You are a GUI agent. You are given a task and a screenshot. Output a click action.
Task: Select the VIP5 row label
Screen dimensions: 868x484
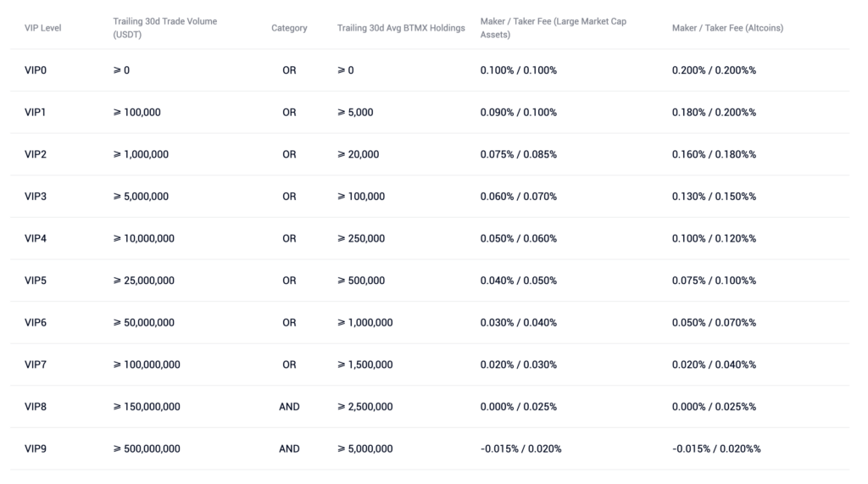click(x=36, y=281)
